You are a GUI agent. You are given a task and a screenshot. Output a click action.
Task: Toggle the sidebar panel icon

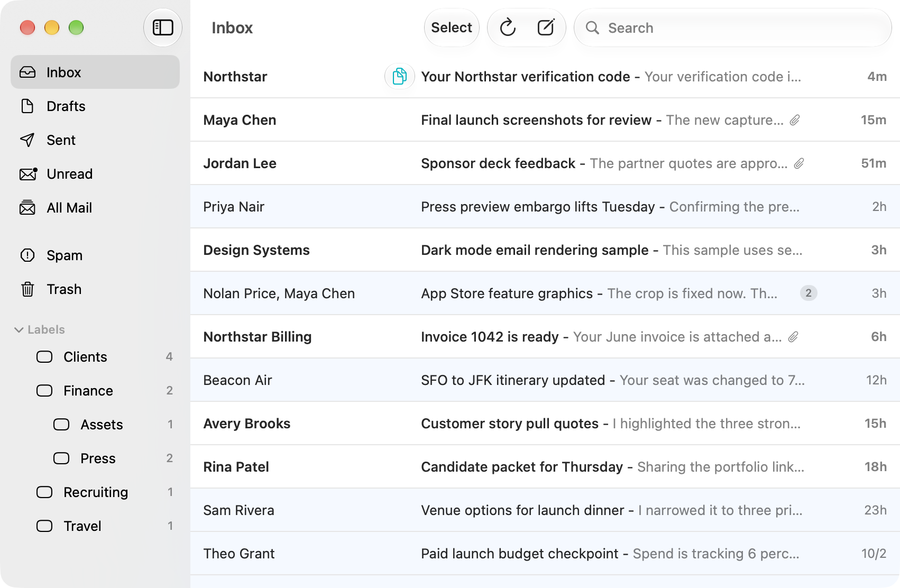(163, 27)
